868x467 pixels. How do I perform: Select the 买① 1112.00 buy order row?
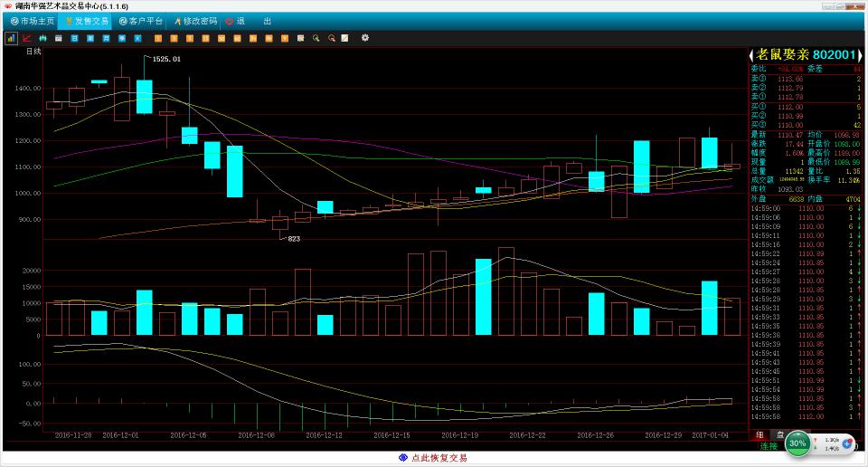806,107
